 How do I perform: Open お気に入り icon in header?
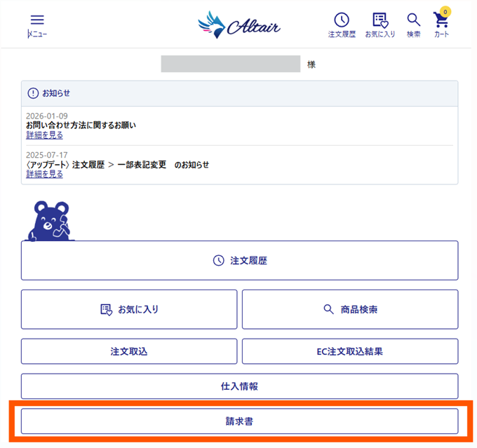click(x=380, y=20)
